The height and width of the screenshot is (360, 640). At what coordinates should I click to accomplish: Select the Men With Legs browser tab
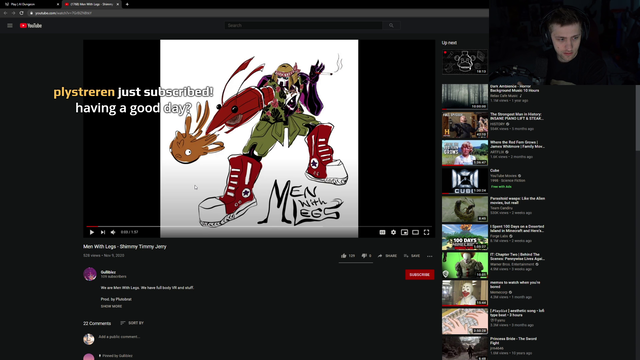point(90,4)
